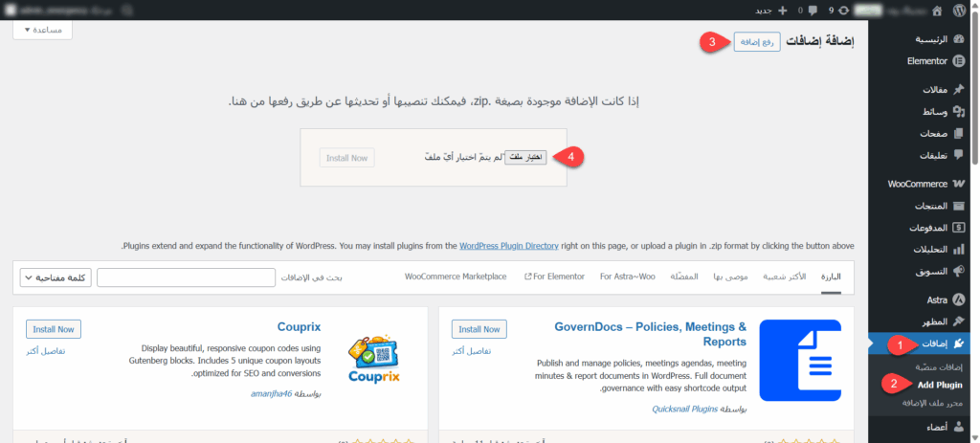Select Add Plugin in the sidebar submenu
The height and width of the screenshot is (443, 980).
[x=940, y=385]
